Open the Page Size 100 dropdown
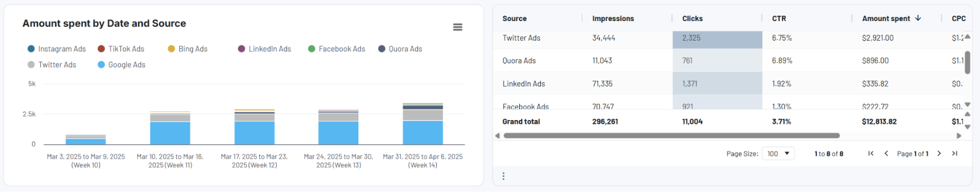The width and height of the screenshot is (980, 192). click(x=778, y=154)
